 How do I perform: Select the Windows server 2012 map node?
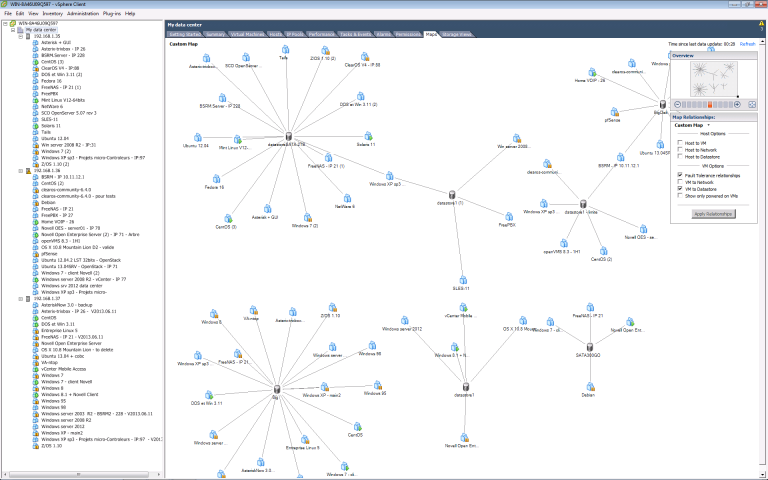point(405,321)
